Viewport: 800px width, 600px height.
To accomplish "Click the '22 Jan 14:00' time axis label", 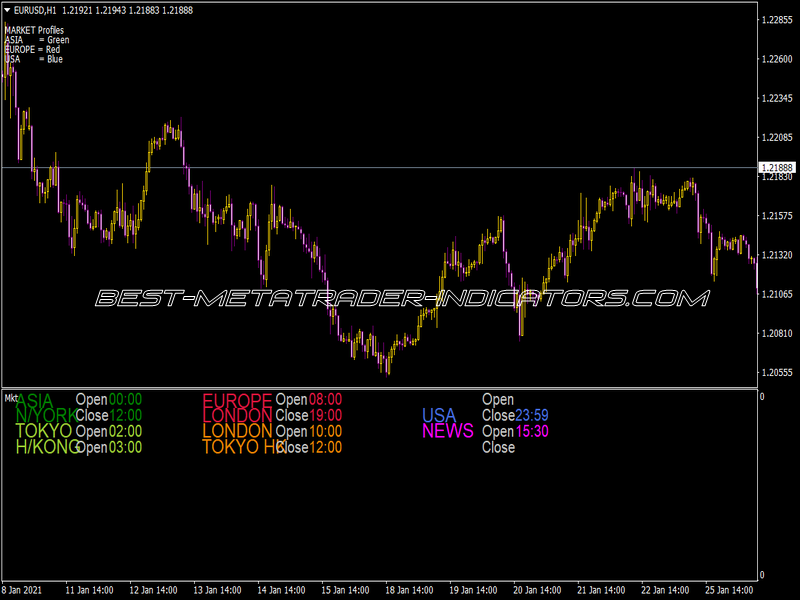I will [x=665, y=590].
